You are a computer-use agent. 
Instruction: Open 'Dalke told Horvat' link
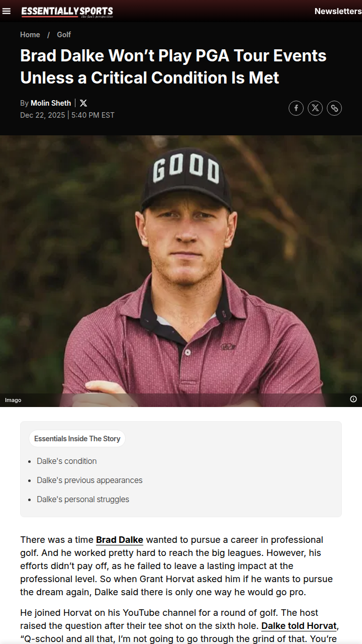click(299, 626)
